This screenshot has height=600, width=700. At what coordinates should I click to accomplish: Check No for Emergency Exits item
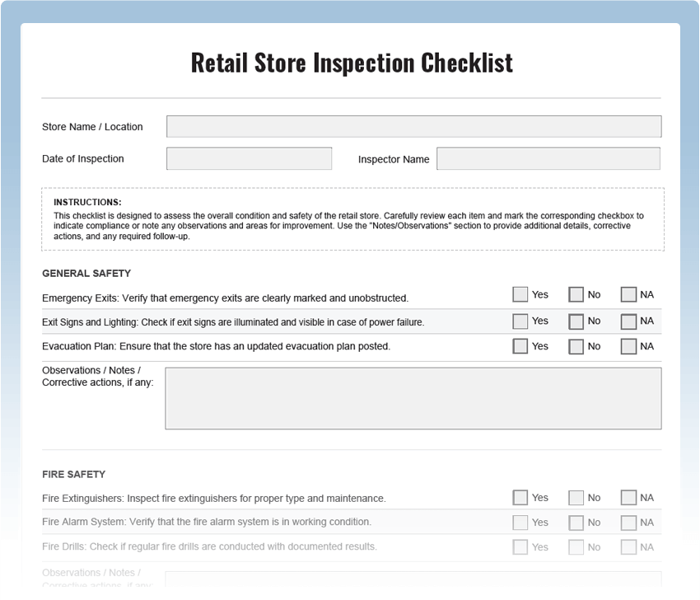[576, 293]
